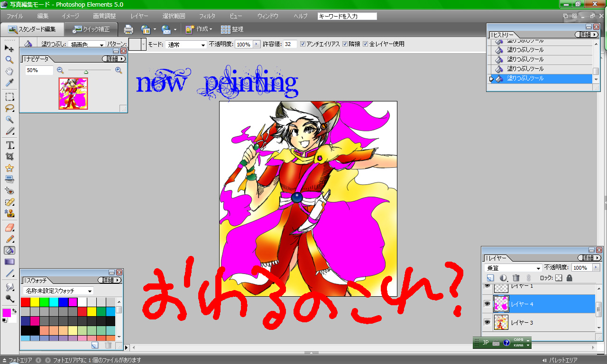Select the Healing Brush bandage tool
The image size is (607, 364).
[9, 202]
